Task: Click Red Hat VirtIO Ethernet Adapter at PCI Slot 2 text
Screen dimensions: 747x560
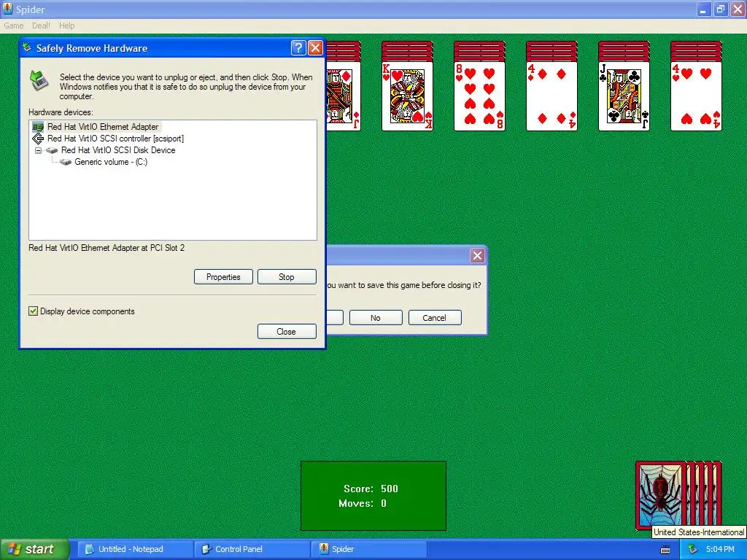Action: pos(107,248)
